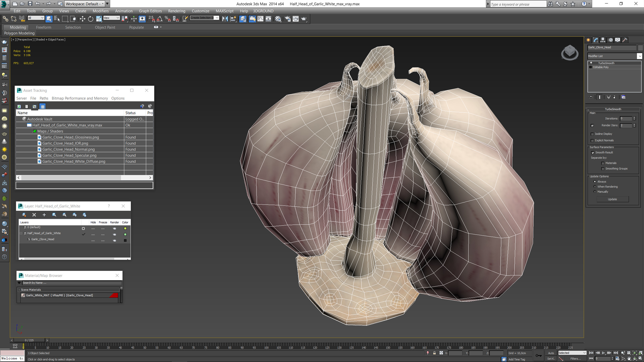The image size is (644, 362).
Task: Switch to the Object Paint ribbon tab
Action: (105, 27)
